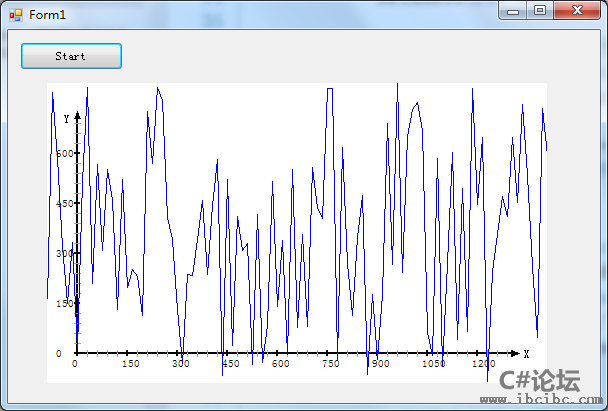Click the 150 label on the X axis
This screenshot has width=608, height=411.
point(131,364)
